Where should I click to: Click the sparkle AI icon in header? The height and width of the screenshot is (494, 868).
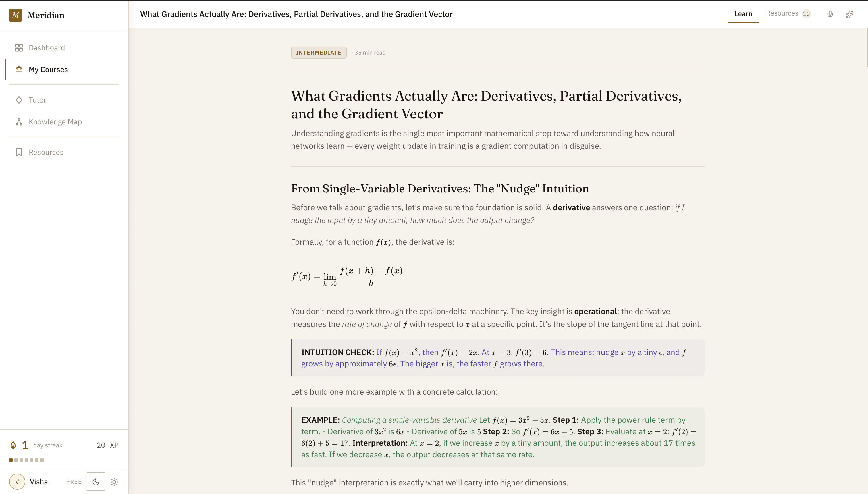click(x=849, y=14)
